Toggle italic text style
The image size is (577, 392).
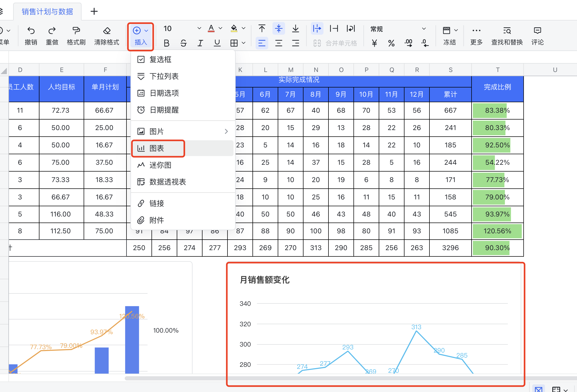click(200, 43)
